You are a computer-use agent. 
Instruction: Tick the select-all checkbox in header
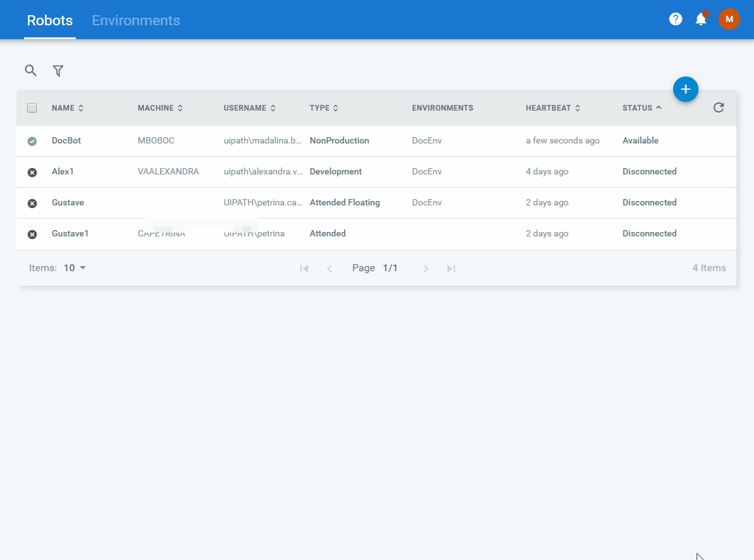(32, 108)
